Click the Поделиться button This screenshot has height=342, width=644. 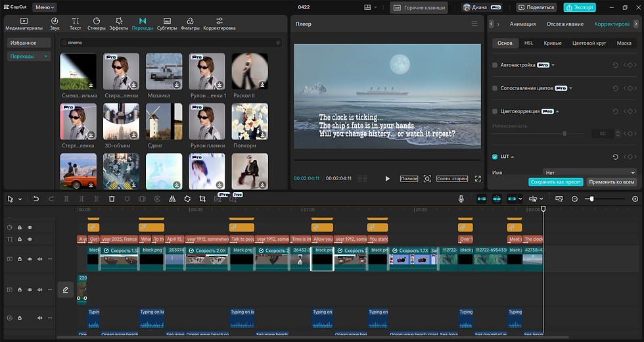click(x=536, y=7)
